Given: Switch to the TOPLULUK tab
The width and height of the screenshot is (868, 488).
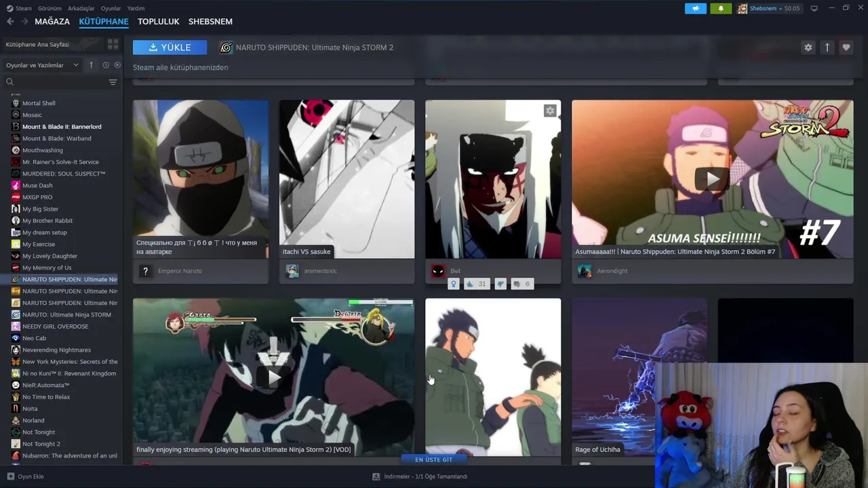Looking at the screenshot, I should [159, 22].
